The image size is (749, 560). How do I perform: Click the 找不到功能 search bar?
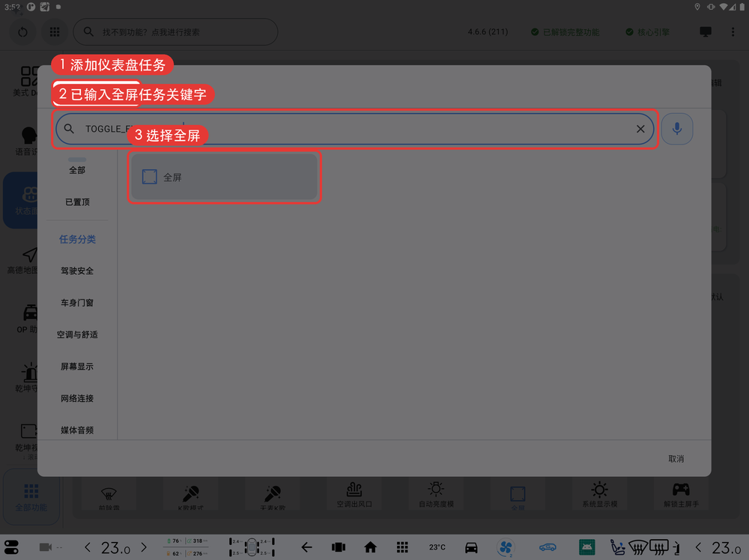tap(175, 32)
